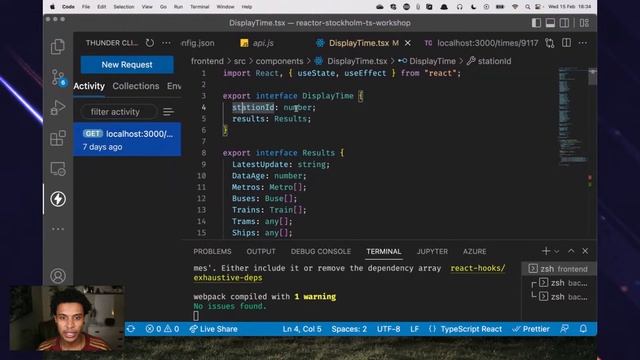
Task: Switch to the OUTPUT panel tab
Action: coord(261,251)
